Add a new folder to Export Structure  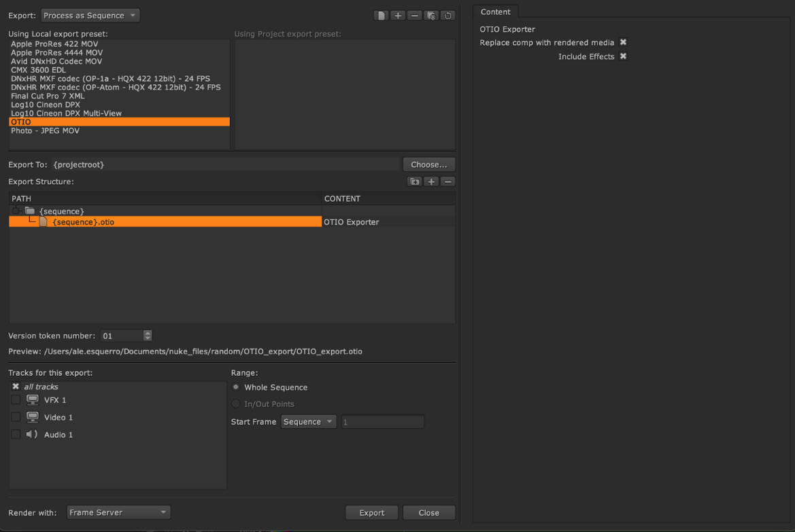click(x=414, y=181)
